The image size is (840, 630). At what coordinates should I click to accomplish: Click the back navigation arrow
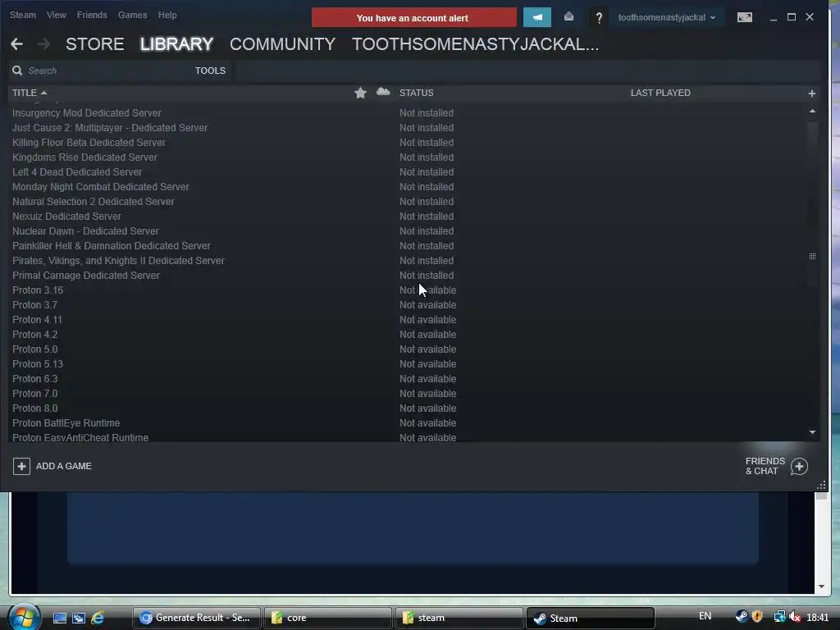click(16, 44)
